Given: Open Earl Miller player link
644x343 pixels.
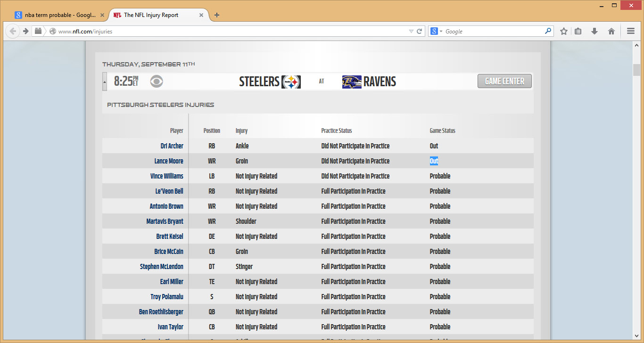Looking at the screenshot, I should 172,282.
